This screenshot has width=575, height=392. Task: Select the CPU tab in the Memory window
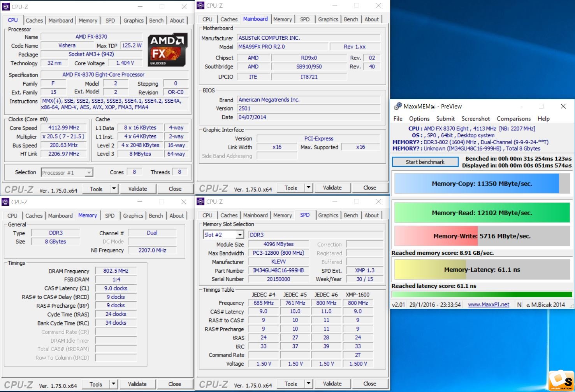pos(12,215)
